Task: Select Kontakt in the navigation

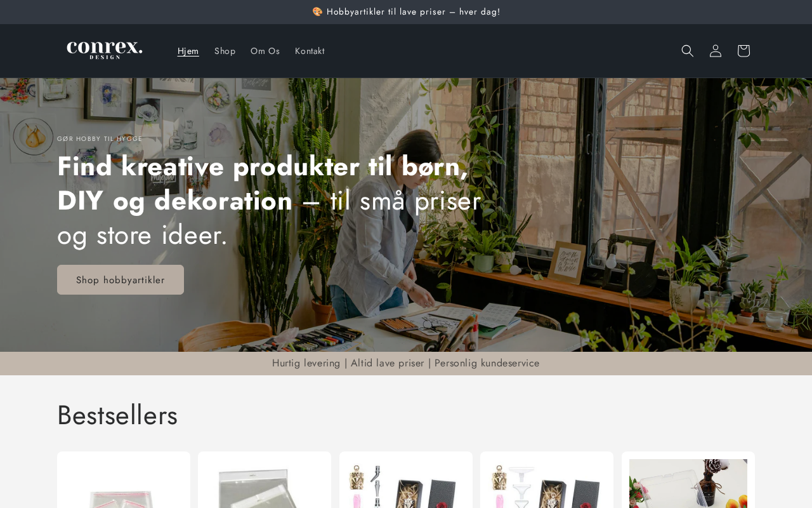Action: pyautogui.click(x=310, y=51)
